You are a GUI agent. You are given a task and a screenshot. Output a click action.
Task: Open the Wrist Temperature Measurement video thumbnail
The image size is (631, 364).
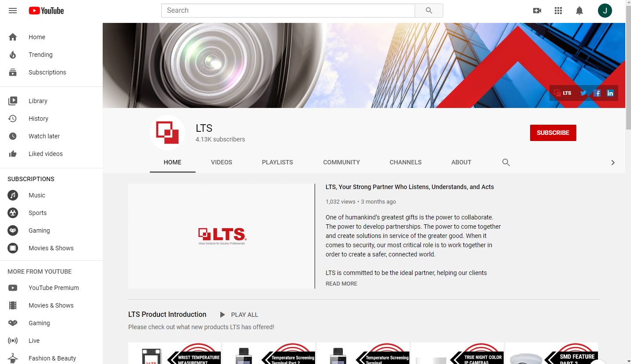click(174, 353)
